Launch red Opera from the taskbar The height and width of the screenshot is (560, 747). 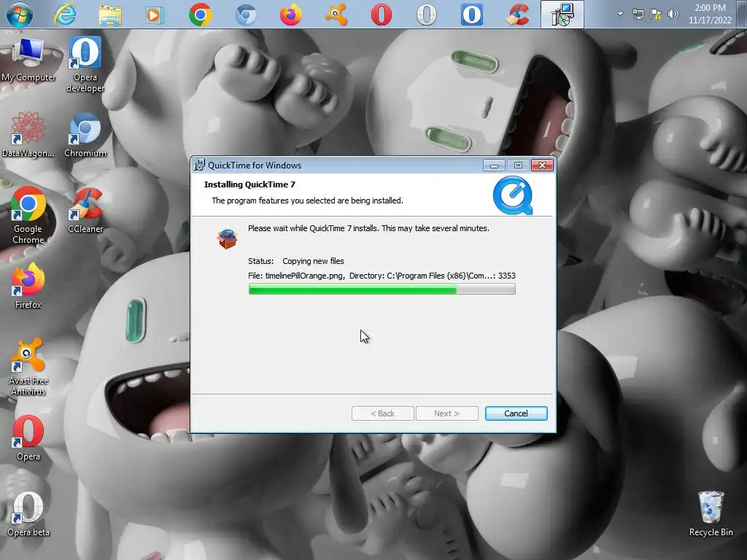[381, 15]
